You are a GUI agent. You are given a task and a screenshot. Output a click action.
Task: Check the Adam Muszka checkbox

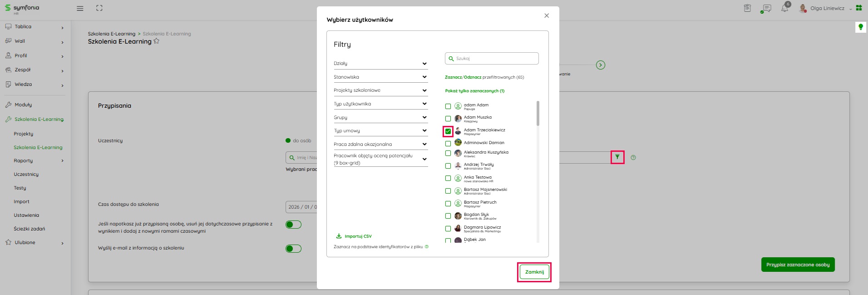pos(448,119)
